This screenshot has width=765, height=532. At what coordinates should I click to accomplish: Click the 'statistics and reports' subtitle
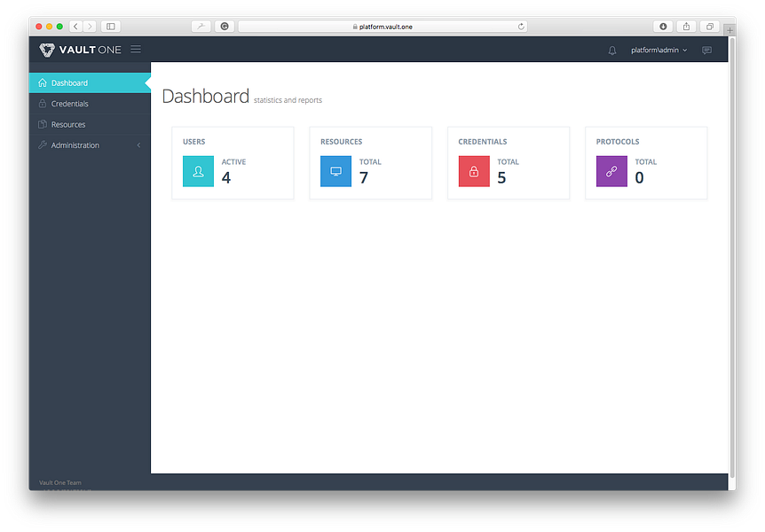288,100
